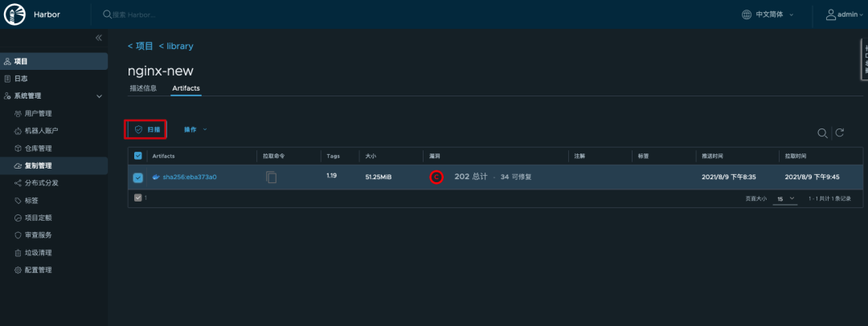This screenshot has height=326, width=868.
Task: Click the 注解 column header
Action: [x=579, y=156]
